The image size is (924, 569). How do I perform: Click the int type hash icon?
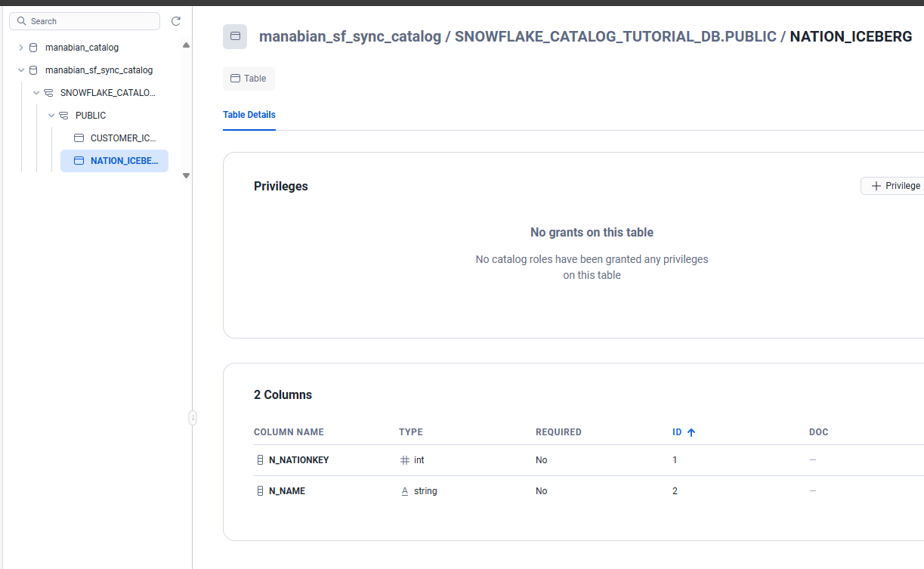405,460
